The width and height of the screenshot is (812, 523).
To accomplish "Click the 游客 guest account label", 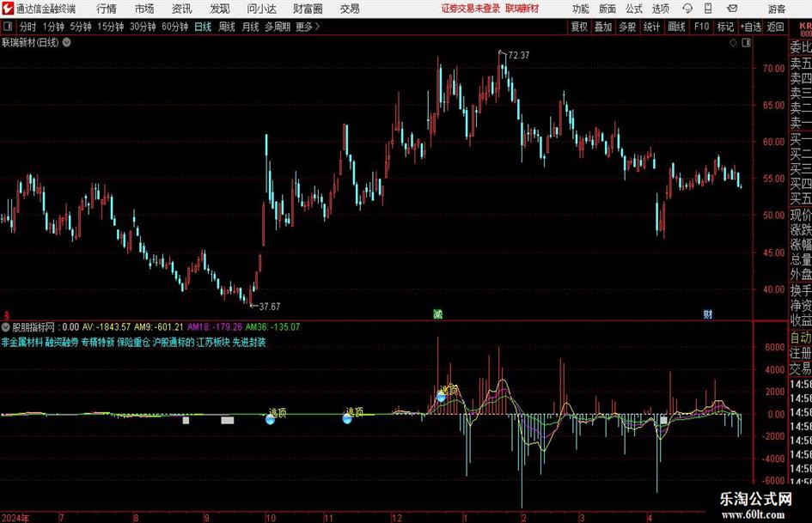I will pos(777,9).
